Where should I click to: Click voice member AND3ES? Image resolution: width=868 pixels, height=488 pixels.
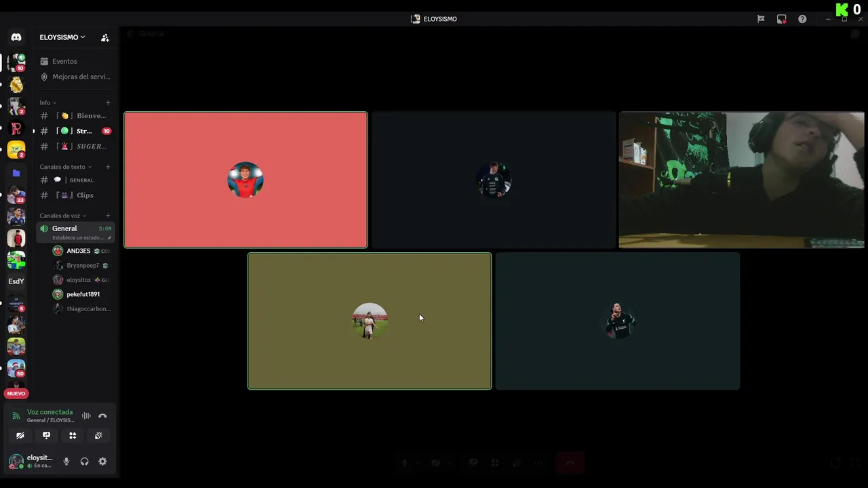(81, 251)
